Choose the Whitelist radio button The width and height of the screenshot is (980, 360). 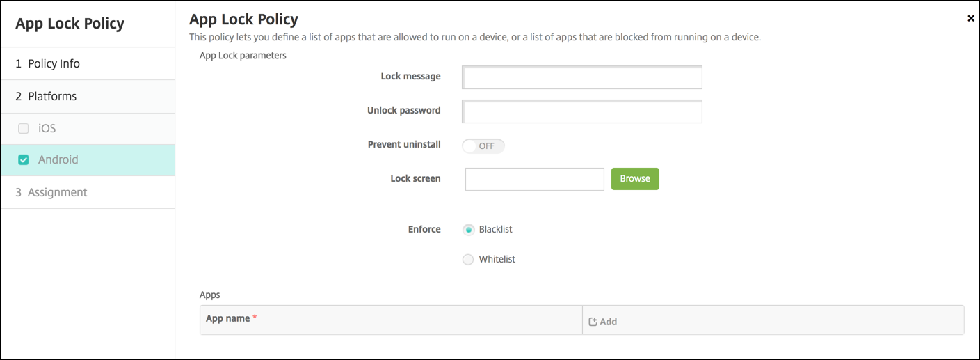point(469,259)
